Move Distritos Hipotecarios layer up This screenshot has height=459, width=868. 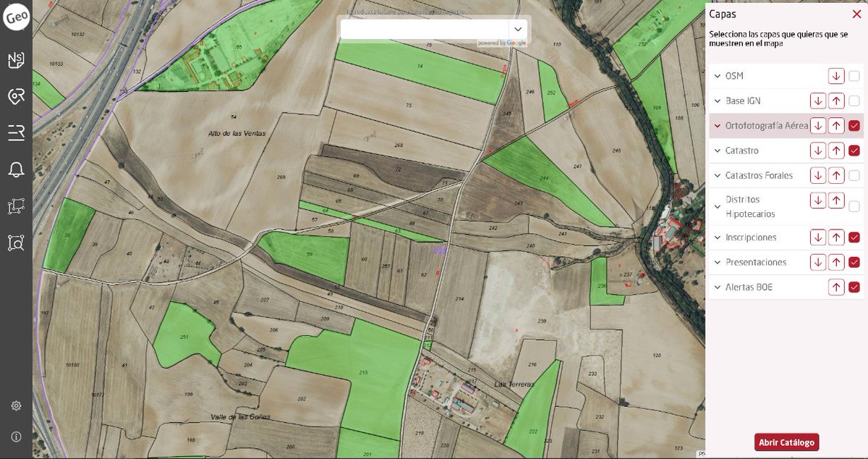click(x=836, y=200)
